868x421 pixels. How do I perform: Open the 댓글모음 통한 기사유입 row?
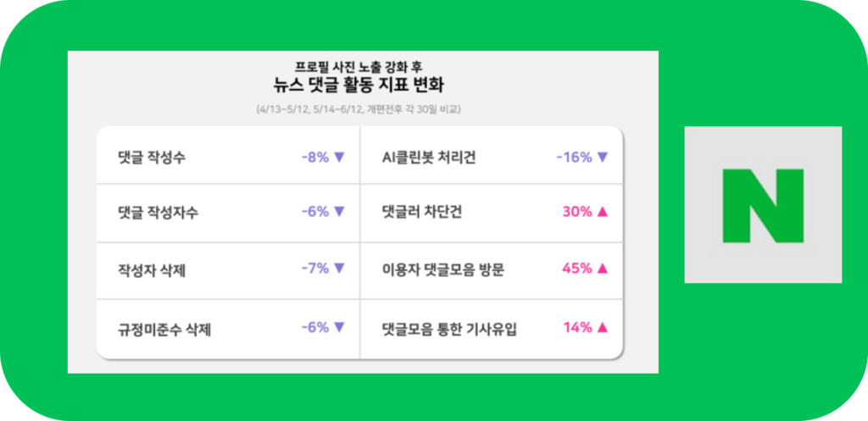[449, 329]
